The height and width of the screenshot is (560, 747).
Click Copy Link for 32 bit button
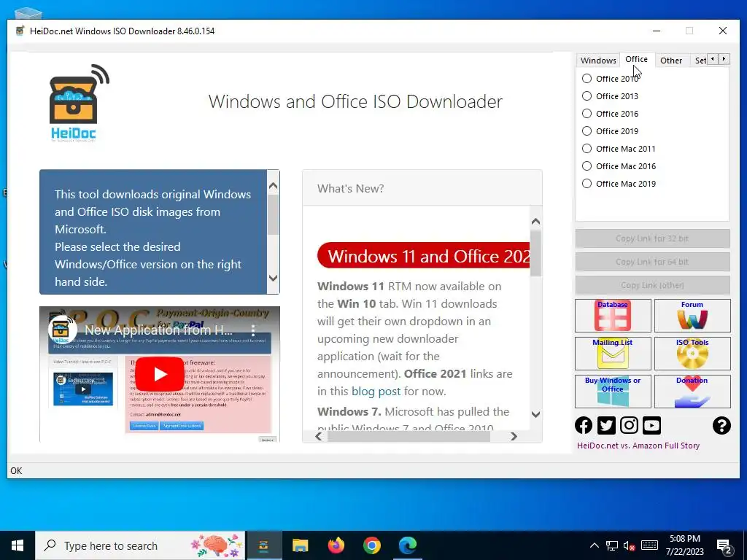click(652, 238)
